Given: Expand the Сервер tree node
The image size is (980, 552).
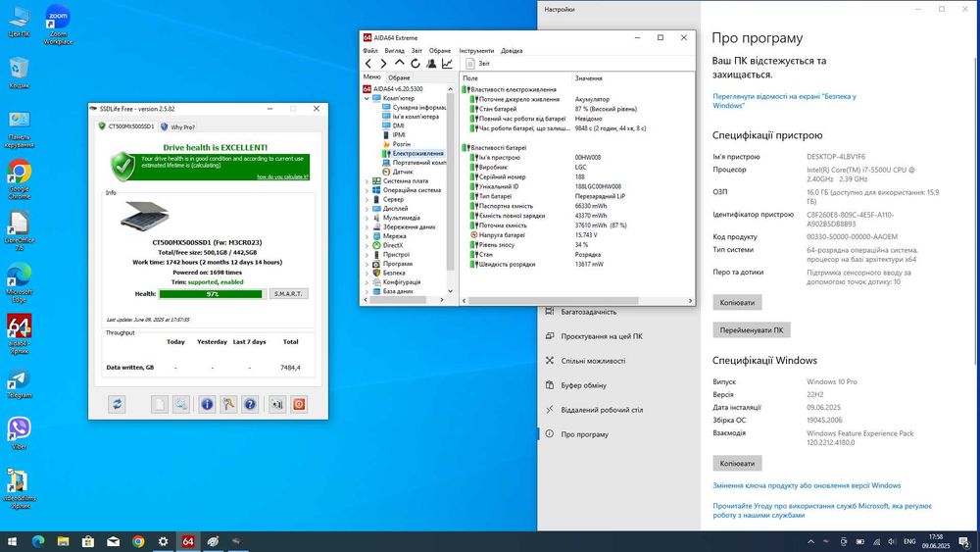Looking at the screenshot, I should [367, 199].
